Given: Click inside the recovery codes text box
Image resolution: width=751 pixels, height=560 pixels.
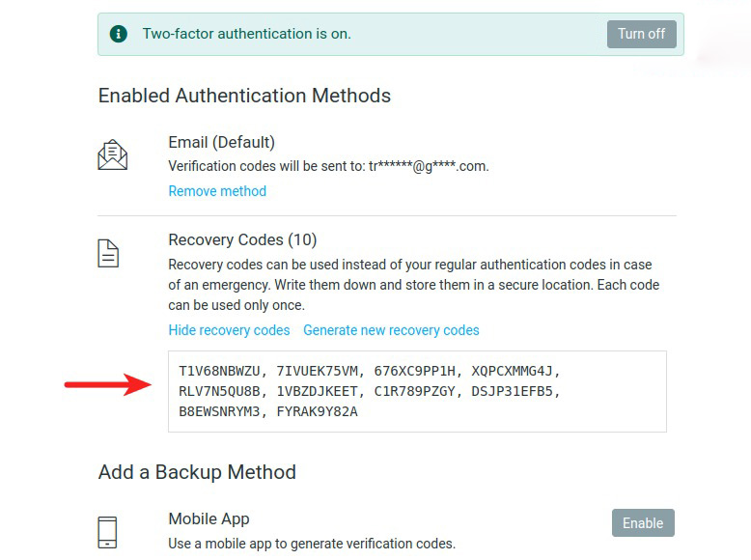Looking at the screenshot, I should coord(409,391).
